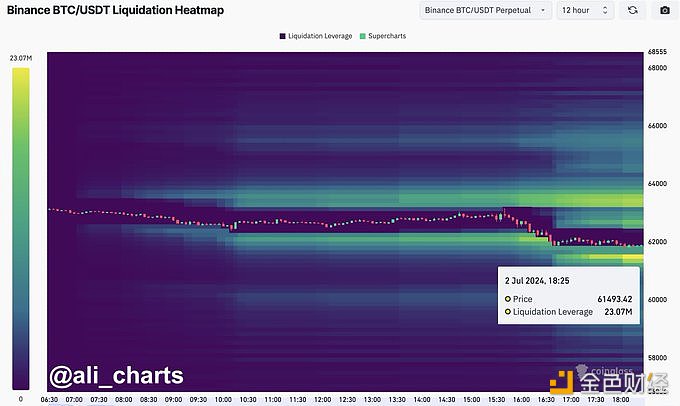Click the 23.07M scale maximum label

(21, 58)
